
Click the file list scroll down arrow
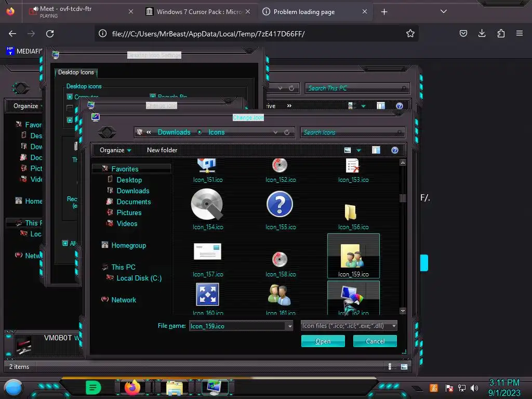point(403,311)
